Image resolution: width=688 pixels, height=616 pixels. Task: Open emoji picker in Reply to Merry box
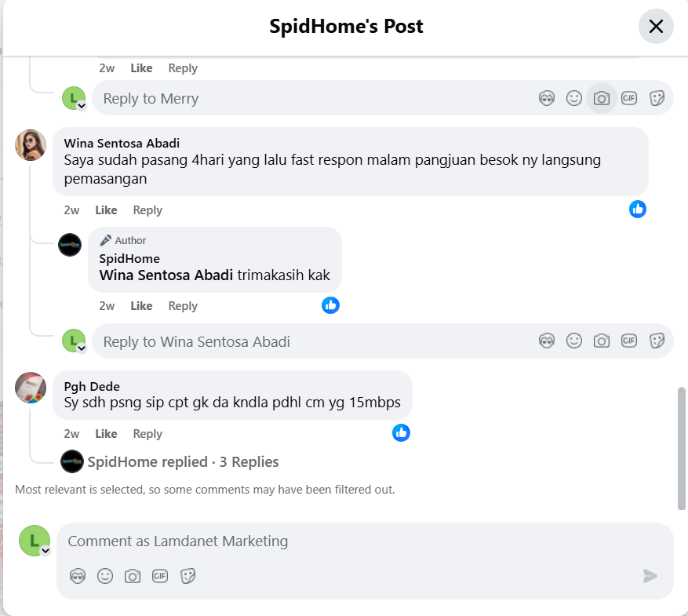(x=574, y=98)
